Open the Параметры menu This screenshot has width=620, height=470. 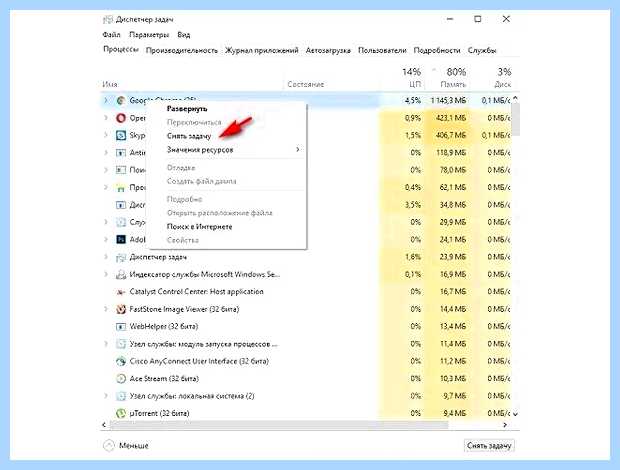click(x=149, y=35)
